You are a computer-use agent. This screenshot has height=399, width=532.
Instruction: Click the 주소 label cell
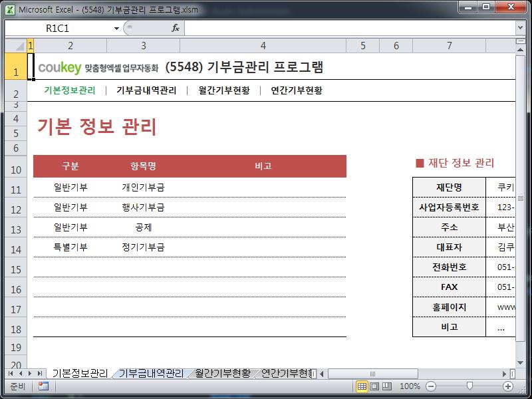click(x=450, y=227)
